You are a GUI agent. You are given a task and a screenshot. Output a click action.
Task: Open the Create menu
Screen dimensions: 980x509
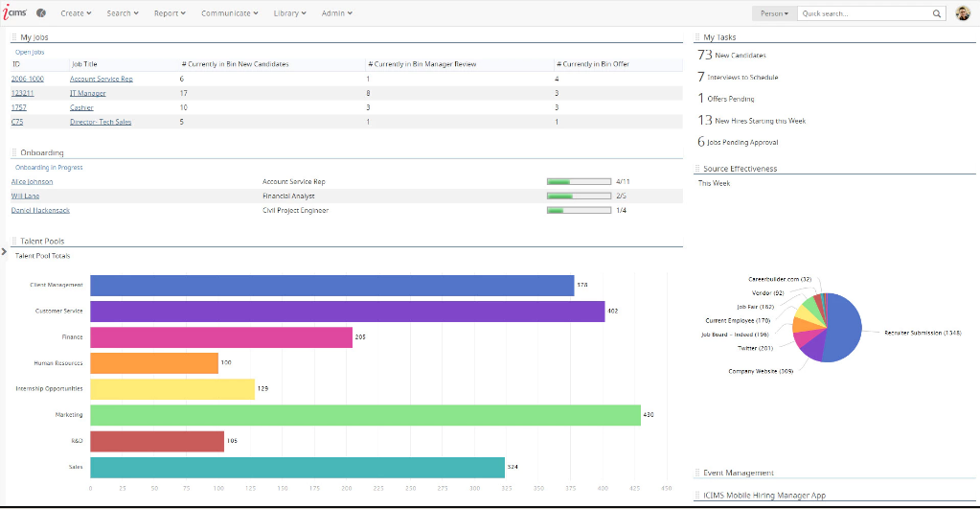76,13
